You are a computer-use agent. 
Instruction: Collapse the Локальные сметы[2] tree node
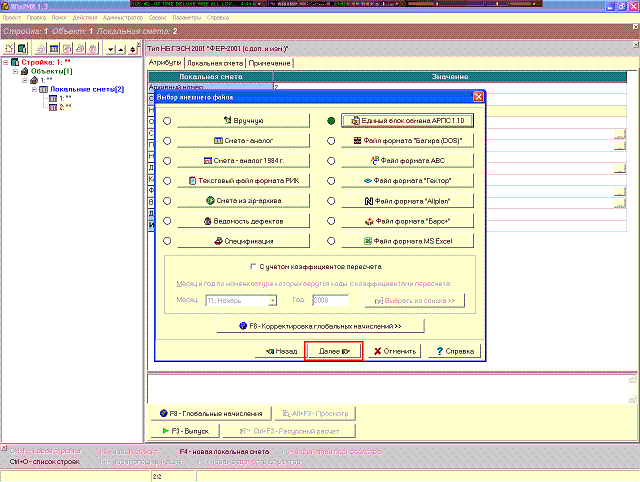pos(34,89)
